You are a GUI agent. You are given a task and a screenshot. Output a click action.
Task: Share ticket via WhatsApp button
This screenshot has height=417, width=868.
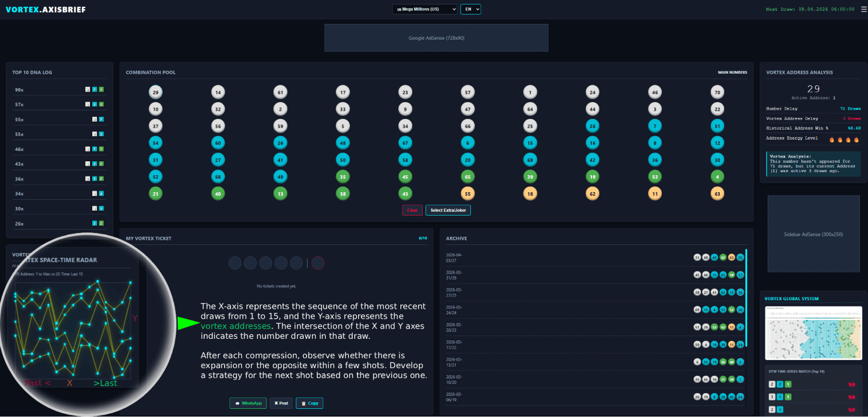click(248, 403)
